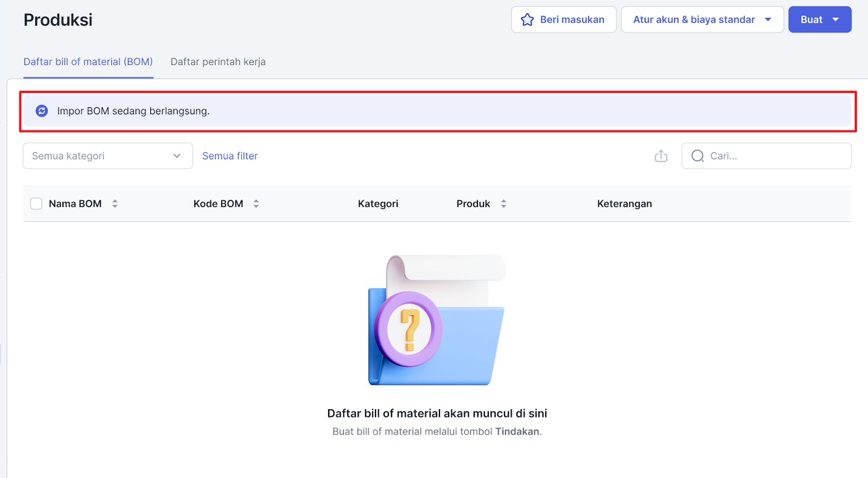Click the Impor BOM sedang berlangsung message
Viewport: 868px width, 478px height.
[133, 111]
